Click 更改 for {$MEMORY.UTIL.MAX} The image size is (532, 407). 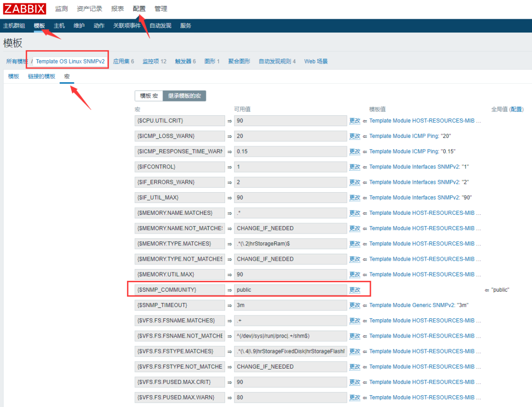tap(355, 274)
